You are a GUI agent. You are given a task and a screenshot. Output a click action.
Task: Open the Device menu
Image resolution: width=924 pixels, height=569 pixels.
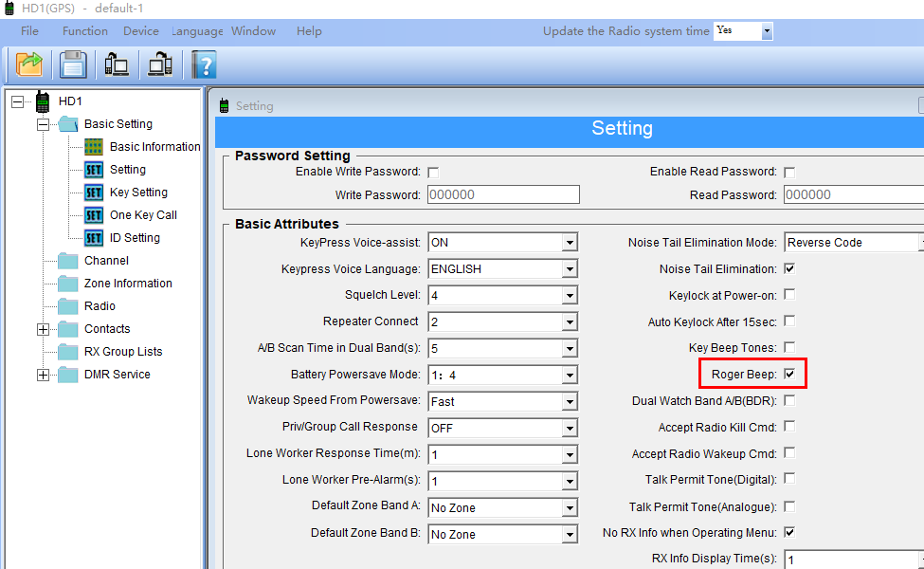tap(141, 31)
